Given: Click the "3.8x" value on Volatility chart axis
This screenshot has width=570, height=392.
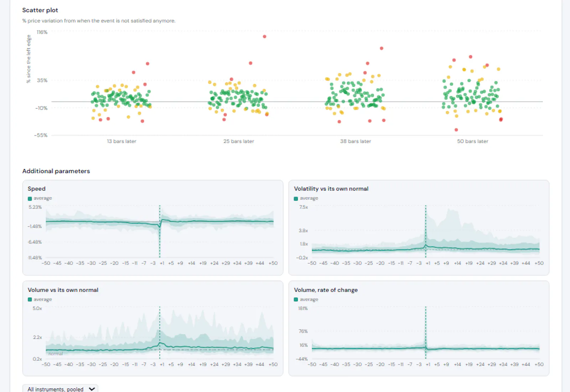Looking at the screenshot, I should click(x=304, y=230).
